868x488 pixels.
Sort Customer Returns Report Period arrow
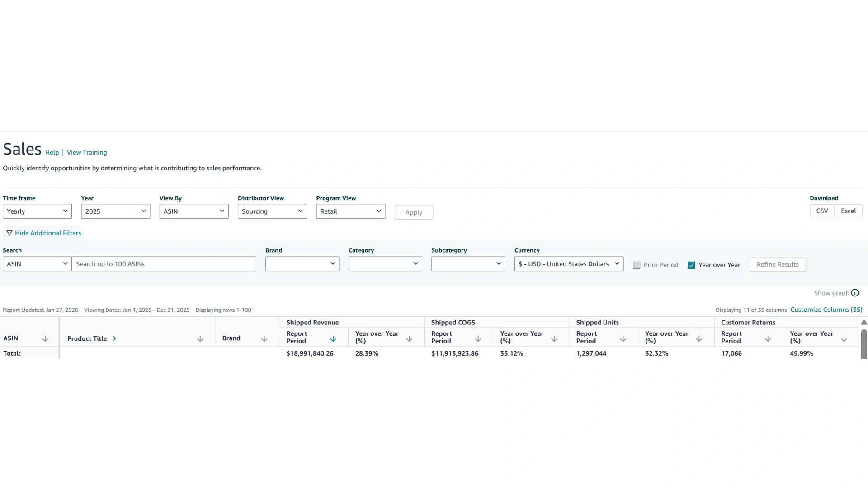[x=768, y=339]
